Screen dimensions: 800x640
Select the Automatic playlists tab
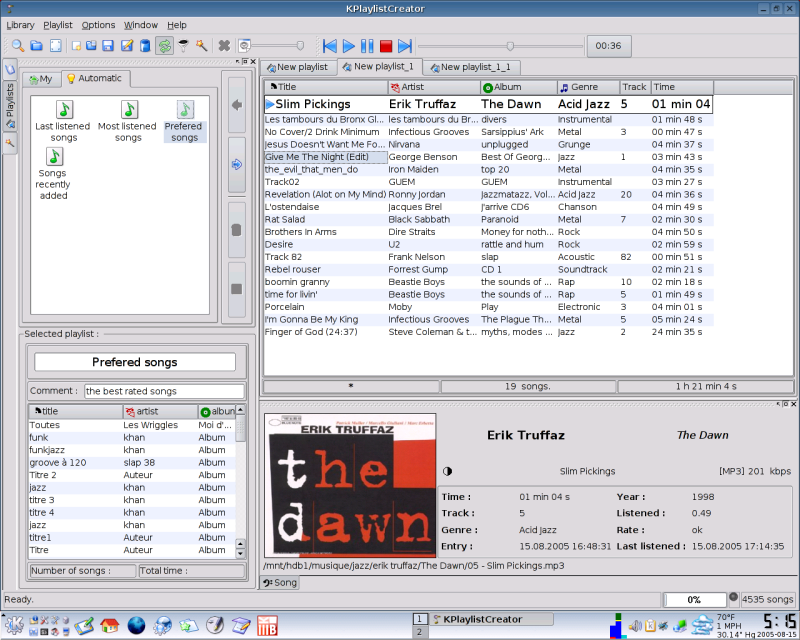[x=95, y=78]
